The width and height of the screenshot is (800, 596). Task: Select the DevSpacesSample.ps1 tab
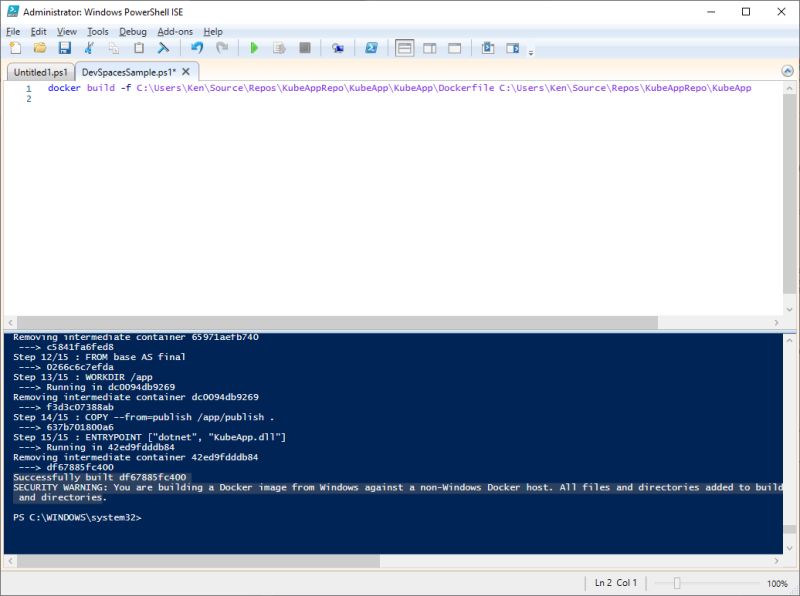(129, 72)
